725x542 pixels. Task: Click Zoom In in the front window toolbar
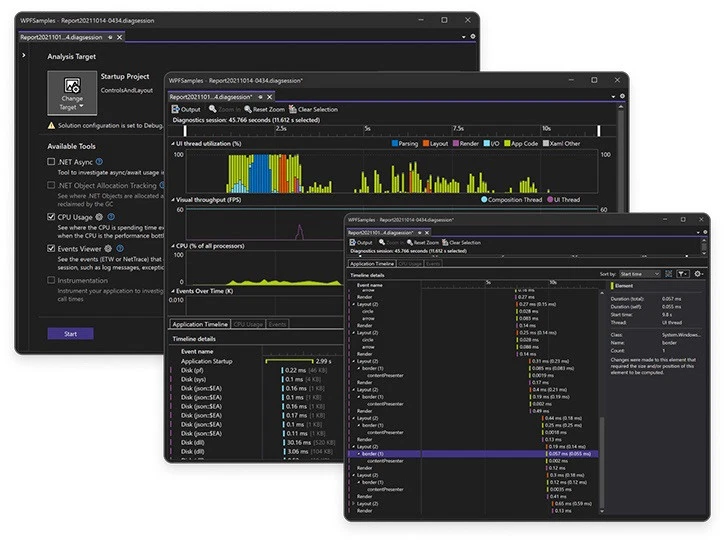tap(391, 242)
